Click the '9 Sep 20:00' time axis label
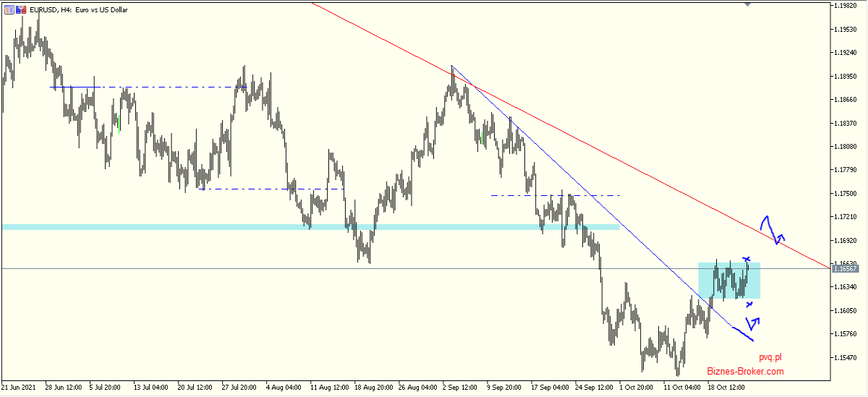 [506, 387]
